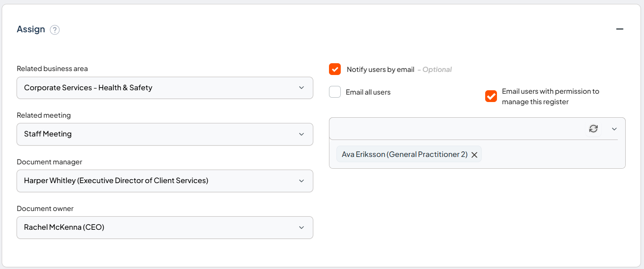Uncheck Notify users by email
Viewport: 644px width, 269px height.
pyautogui.click(x=335, y=69)
